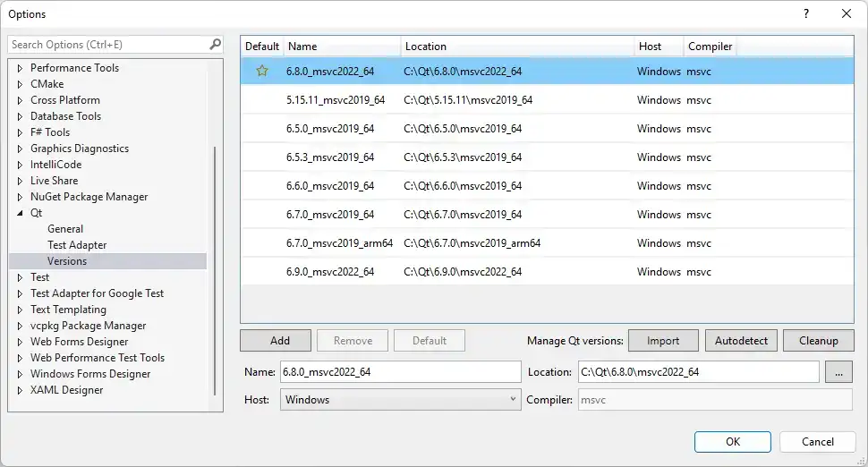Open the Host dropdown
This screenshot has height=467, width=868.
400,400
